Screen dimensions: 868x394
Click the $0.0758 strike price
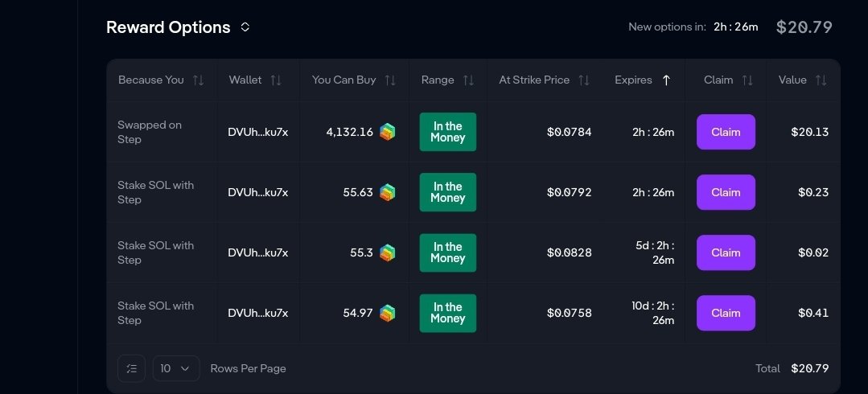click(x=569, y=314)
